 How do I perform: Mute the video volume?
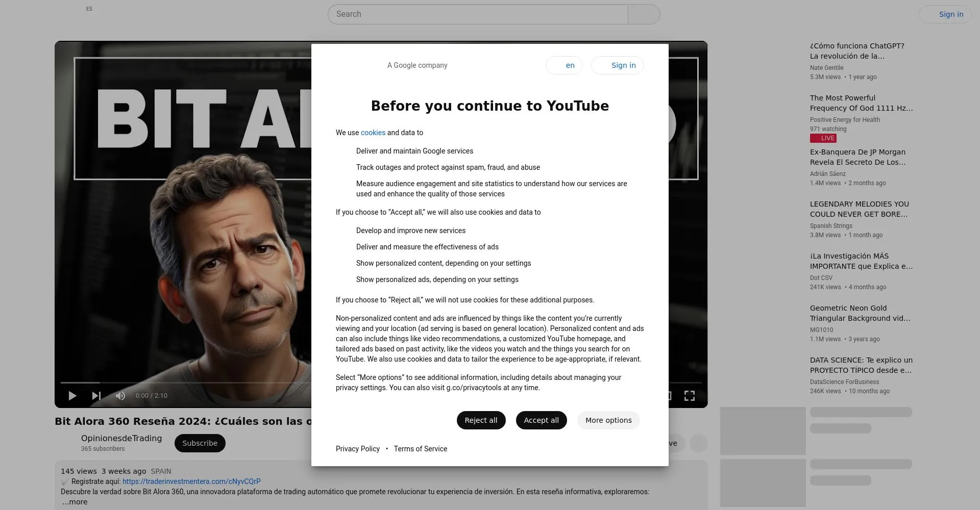point(120,396)
